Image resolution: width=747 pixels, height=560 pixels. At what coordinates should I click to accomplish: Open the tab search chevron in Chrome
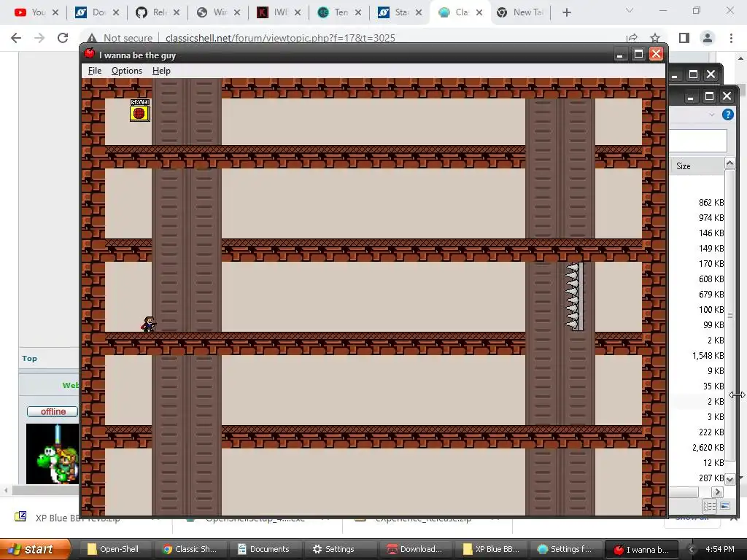pyautogui.click(x=630, y=10)
